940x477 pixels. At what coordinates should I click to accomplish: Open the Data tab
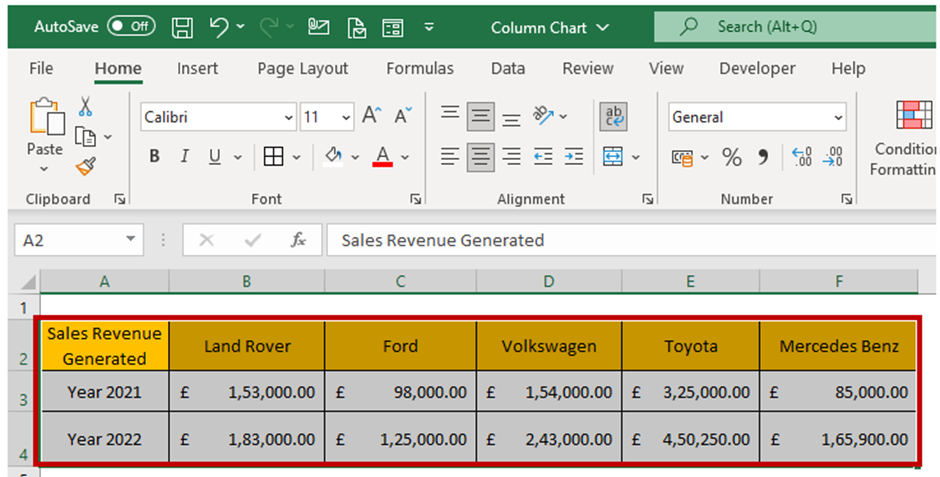click(508, 68)
